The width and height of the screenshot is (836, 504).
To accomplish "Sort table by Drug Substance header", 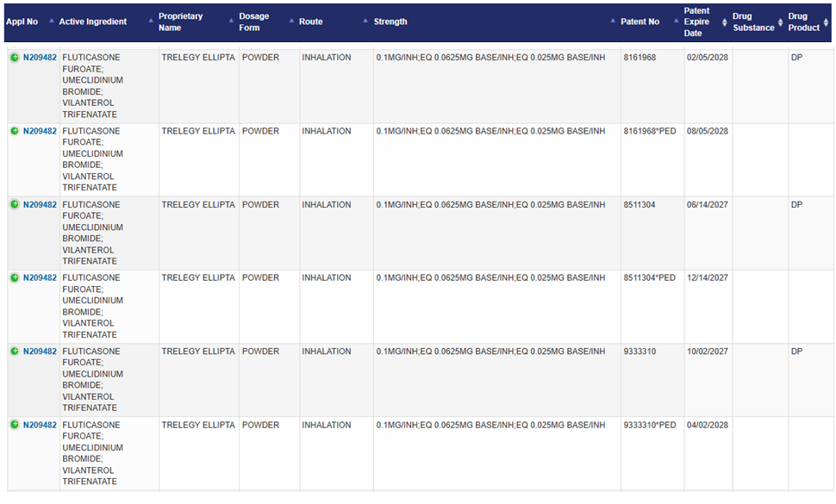I will pos(753,22).
